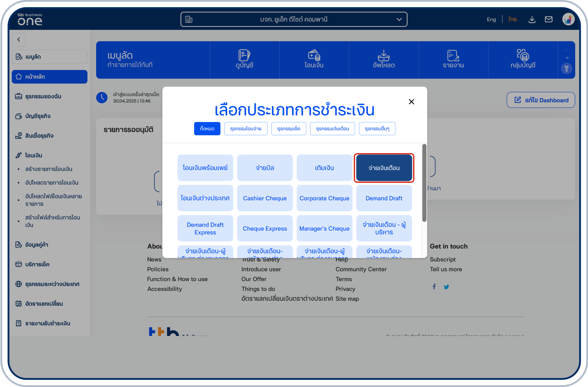Switch language to Eng
The image size is (588, 387).
click(x=491, y=20)
